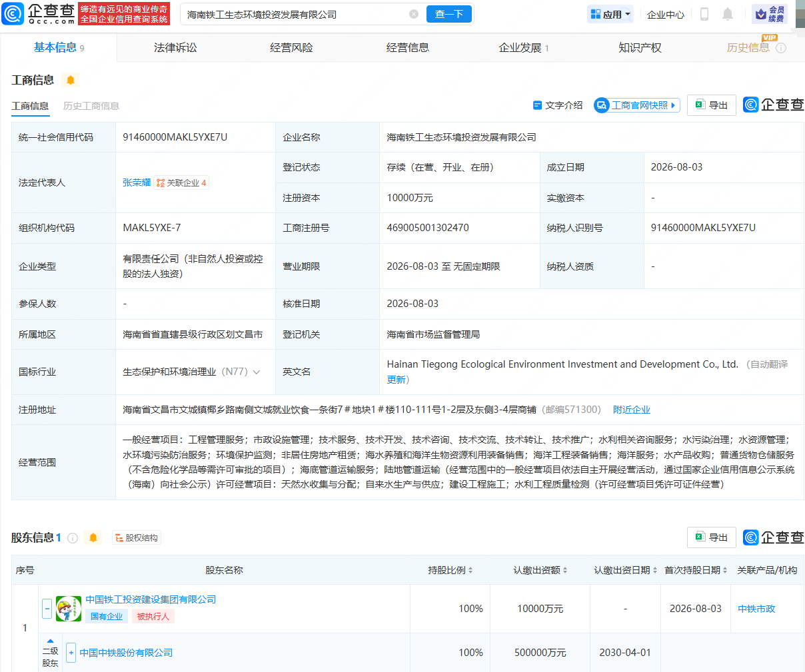
Task: Switch to the 知识产权 tab
Action: point(640,47)
